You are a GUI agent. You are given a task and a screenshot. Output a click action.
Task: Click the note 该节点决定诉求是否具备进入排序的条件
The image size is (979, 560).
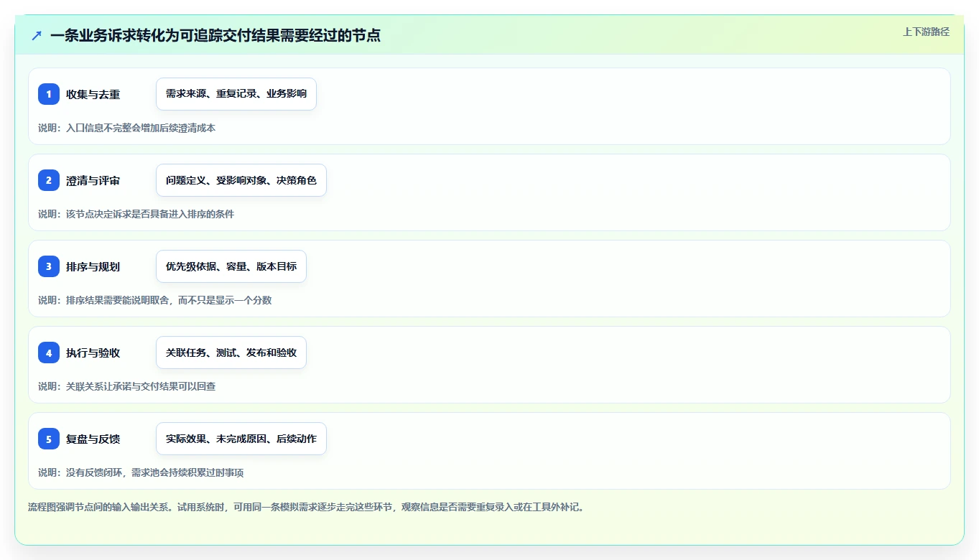[x=136, y=214]
